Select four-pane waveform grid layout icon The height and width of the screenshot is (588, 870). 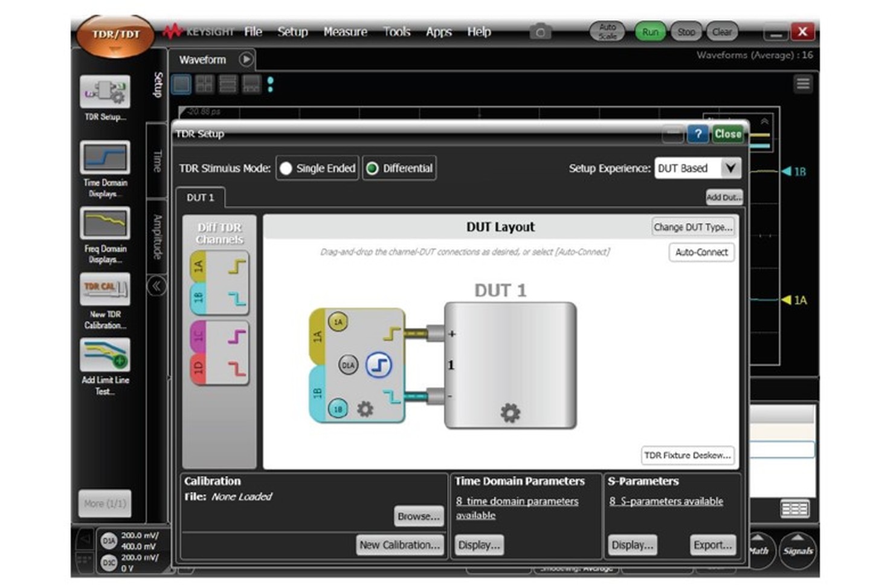pos(204,84)
